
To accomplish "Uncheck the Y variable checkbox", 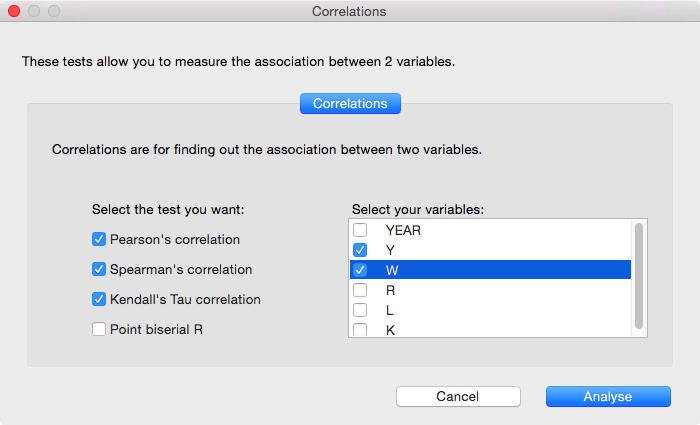I will pyautogui.click(x=360, y=250).
